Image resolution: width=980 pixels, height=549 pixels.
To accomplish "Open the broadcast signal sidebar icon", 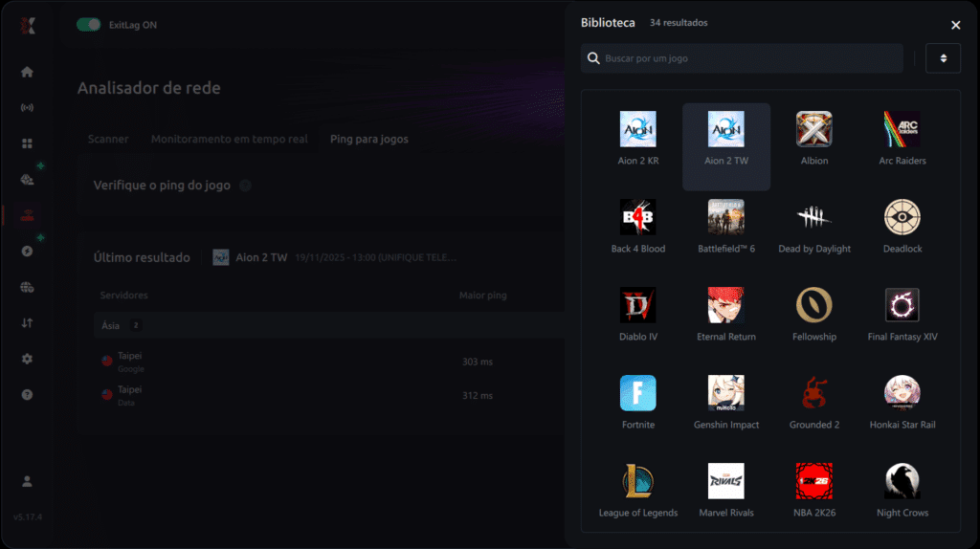I will [x=27, y=107].
